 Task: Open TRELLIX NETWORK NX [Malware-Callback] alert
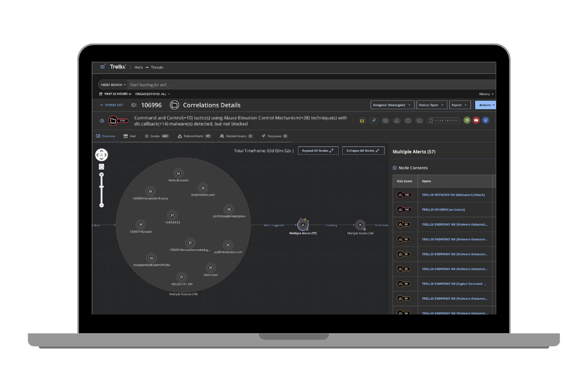[x=453, y=195]
